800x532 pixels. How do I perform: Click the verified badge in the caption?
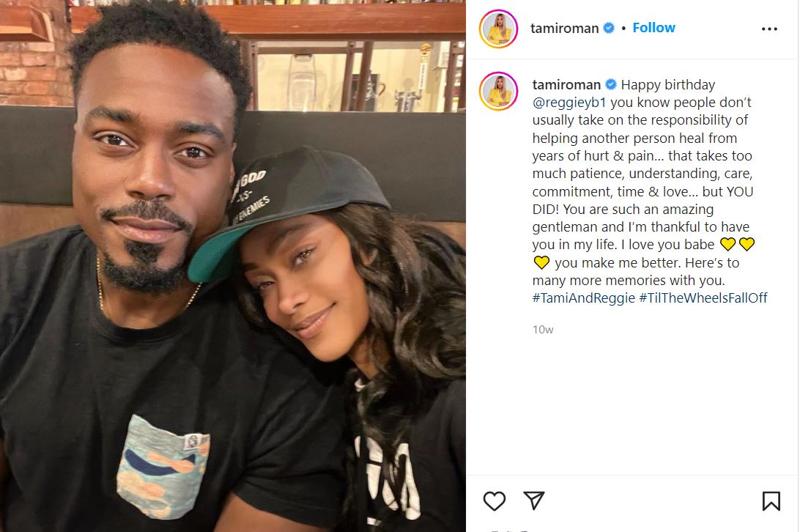coord(611,84)
